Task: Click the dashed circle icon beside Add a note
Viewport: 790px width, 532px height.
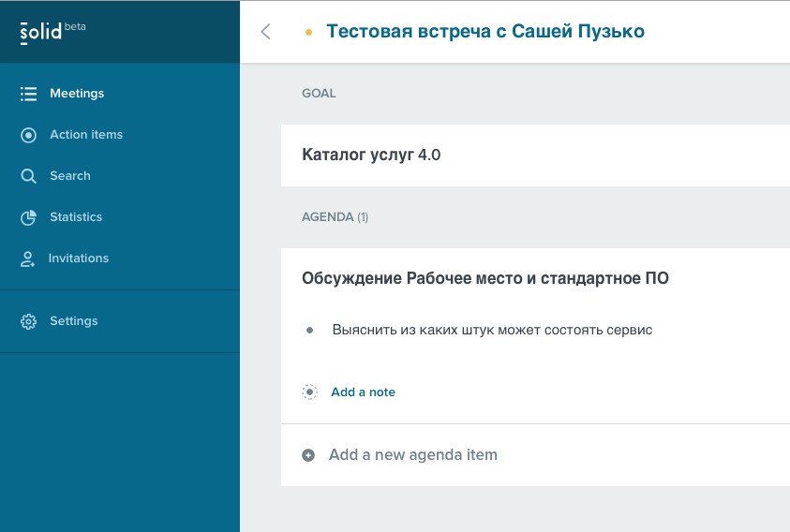Action: [309, 392]
